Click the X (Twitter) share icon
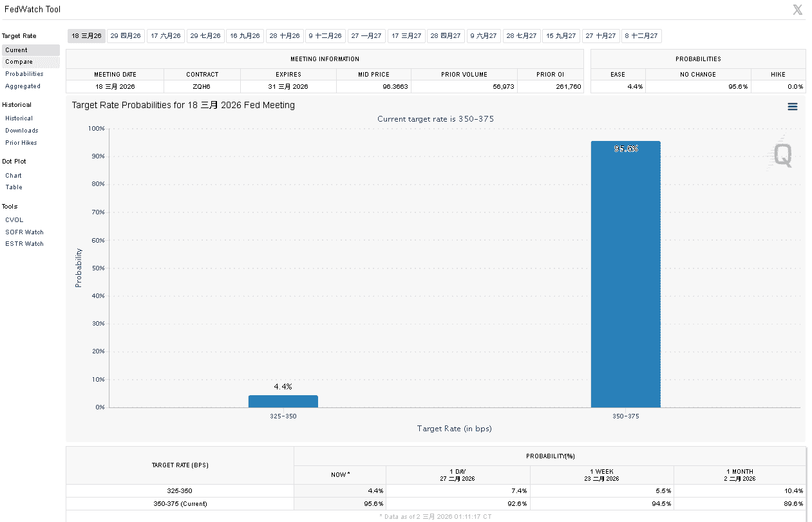 [798, 10]
